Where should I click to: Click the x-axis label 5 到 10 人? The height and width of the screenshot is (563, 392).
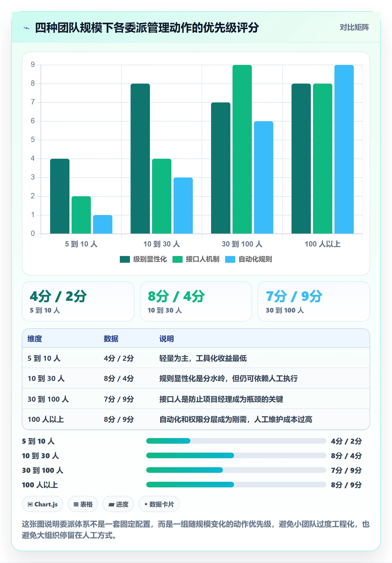[x=81, y=244]
